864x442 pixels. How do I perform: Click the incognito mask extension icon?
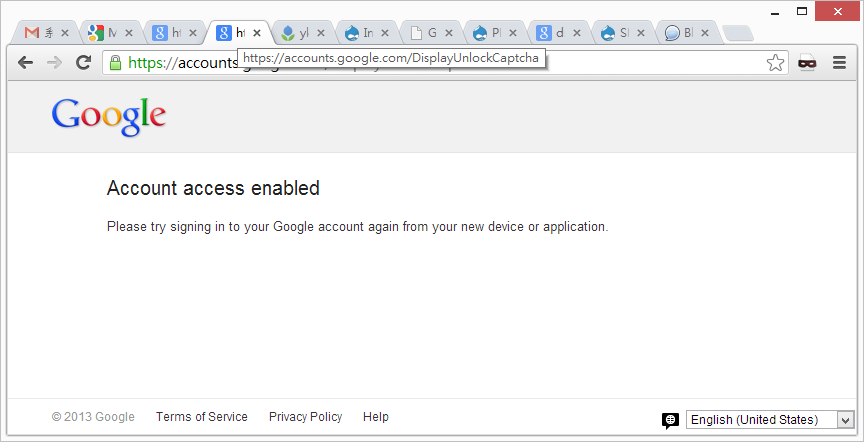pos(807,63)
